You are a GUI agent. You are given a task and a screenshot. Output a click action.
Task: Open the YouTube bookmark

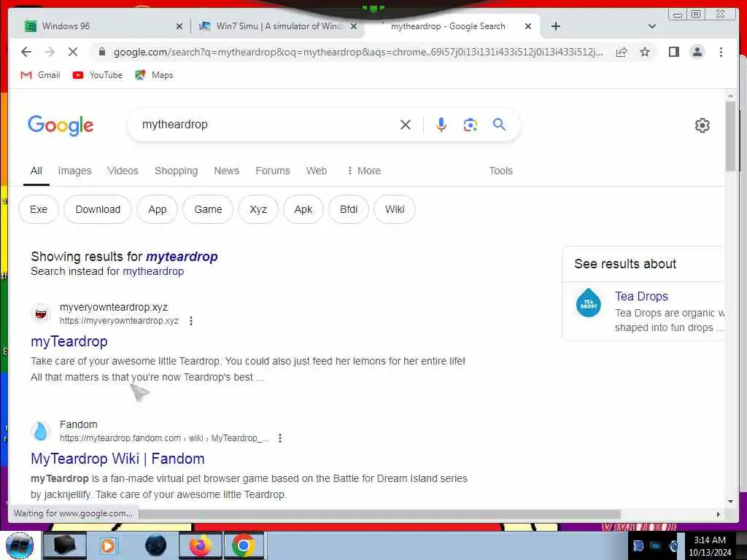[x=98, y=75]
